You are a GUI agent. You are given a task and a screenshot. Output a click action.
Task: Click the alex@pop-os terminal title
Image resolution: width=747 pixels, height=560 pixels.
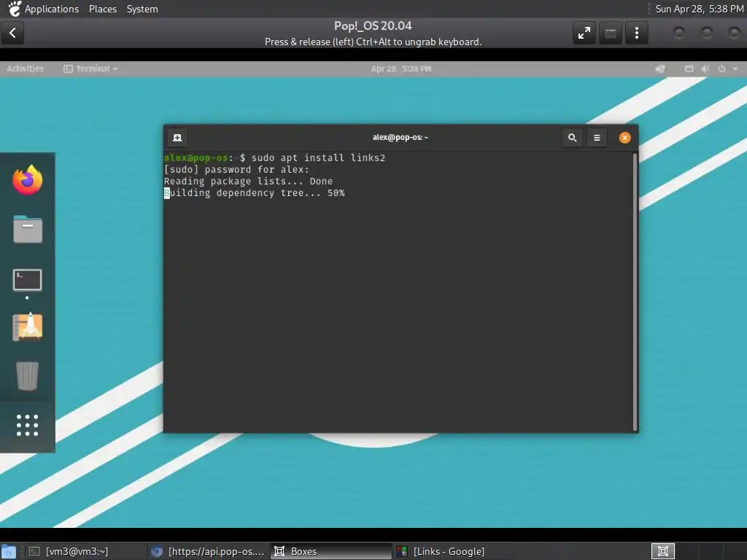pos(400,137)
